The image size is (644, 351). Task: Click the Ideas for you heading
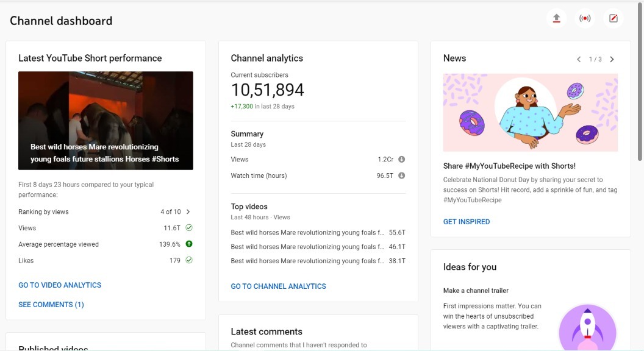[x=470, y=268]
